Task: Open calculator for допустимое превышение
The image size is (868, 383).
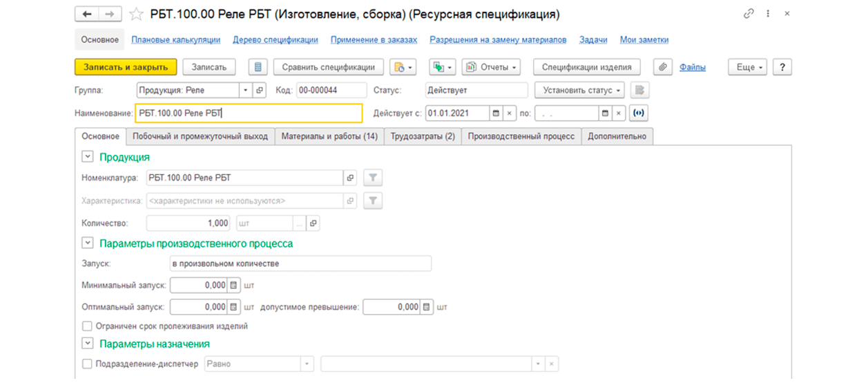Action: [x=427, y=307]
